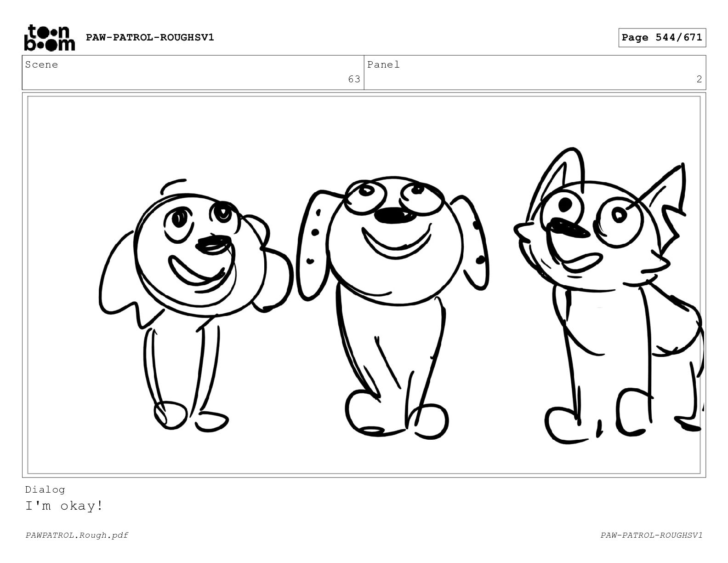Click the PAW-PATROL-ROUGHSV1 header title
The image size is (728, 563).
click(x=150, y=37)
